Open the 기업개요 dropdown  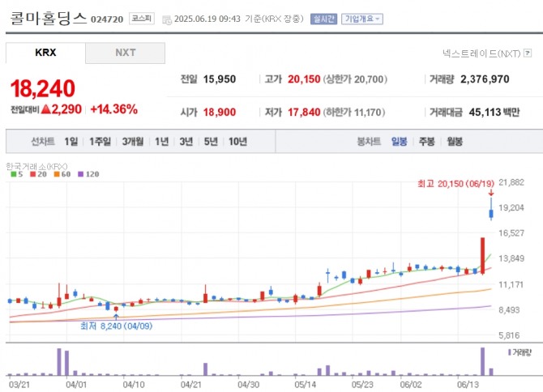coord(362,19)
